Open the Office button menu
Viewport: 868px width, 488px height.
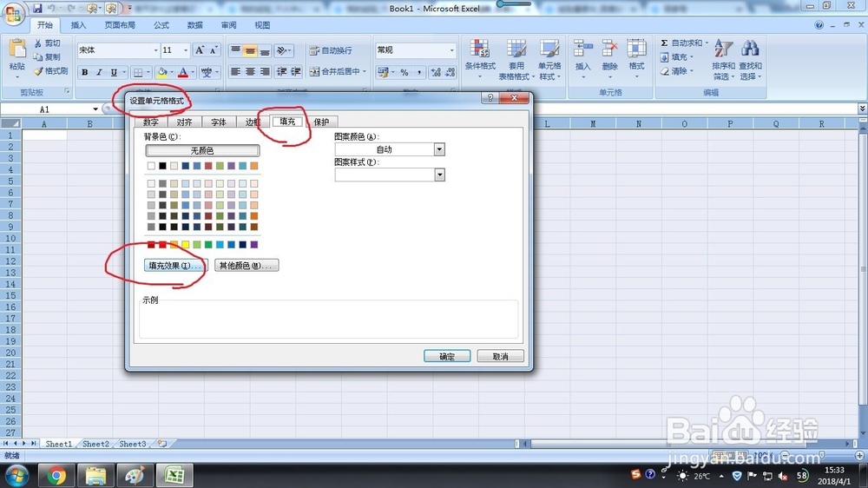click(13, 13)
